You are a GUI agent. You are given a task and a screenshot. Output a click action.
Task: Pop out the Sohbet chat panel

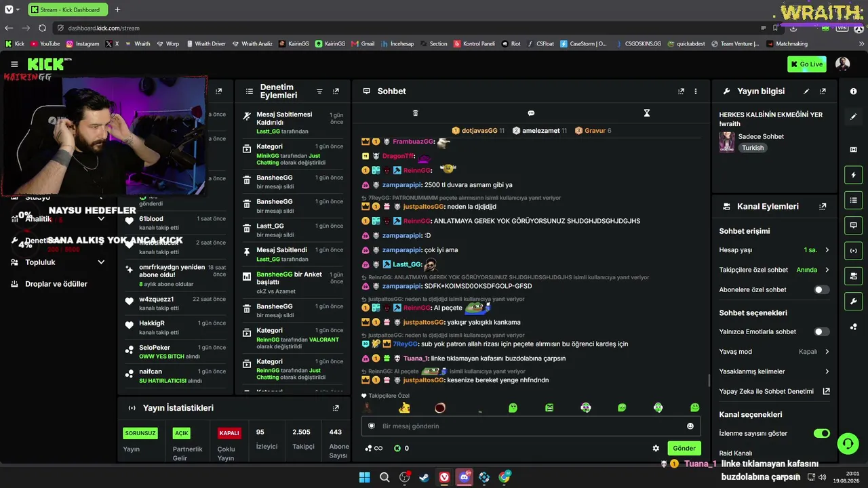coord(681,91)
